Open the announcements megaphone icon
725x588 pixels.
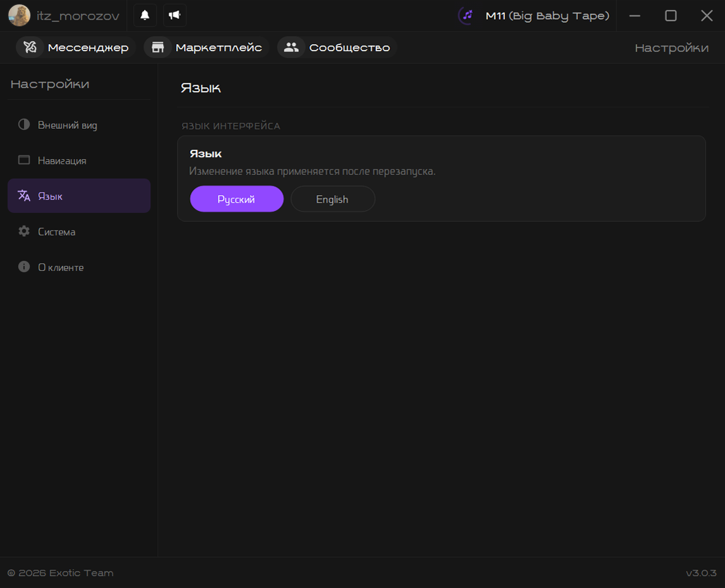[x=174, y=15]
